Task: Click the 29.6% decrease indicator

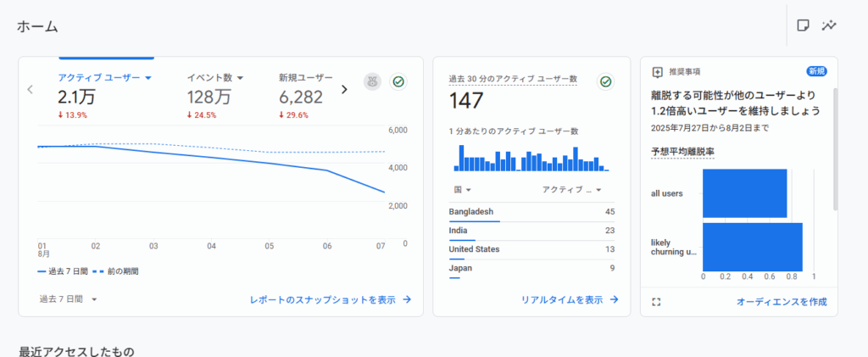Action: point(293,115)
